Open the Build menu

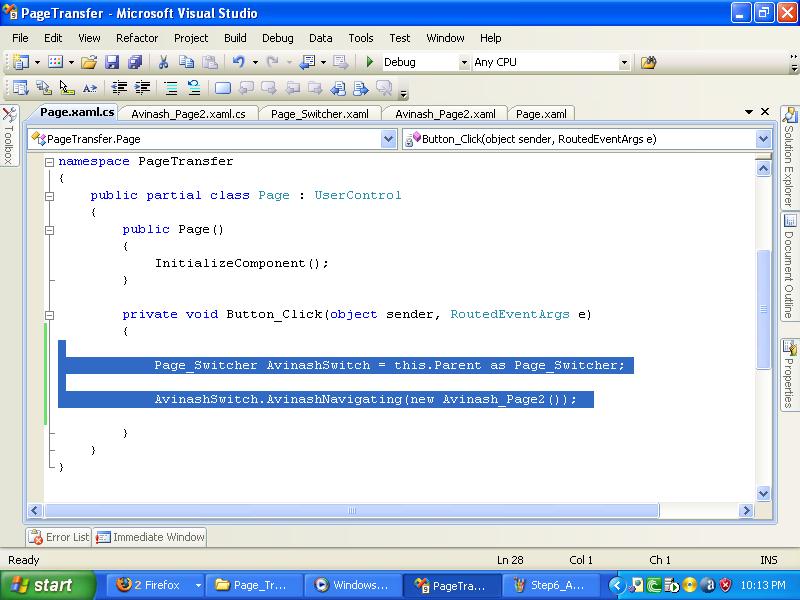pyautogui.click(x=235, y=38)
